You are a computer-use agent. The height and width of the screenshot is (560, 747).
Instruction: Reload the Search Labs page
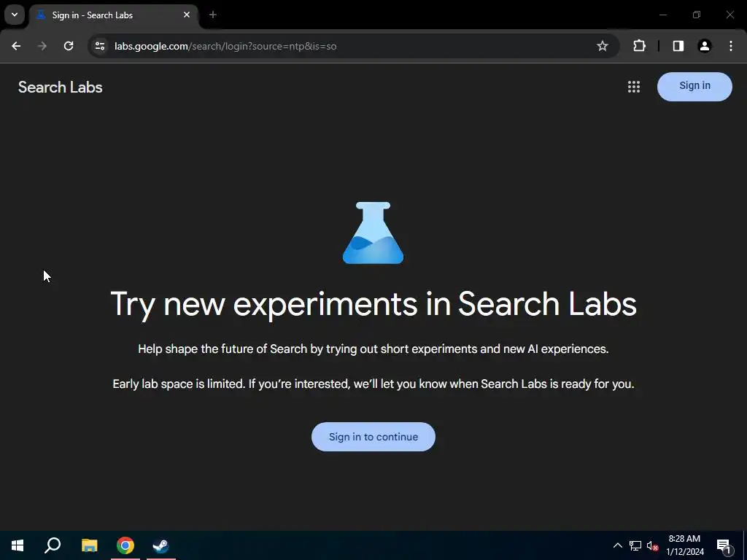69,46
